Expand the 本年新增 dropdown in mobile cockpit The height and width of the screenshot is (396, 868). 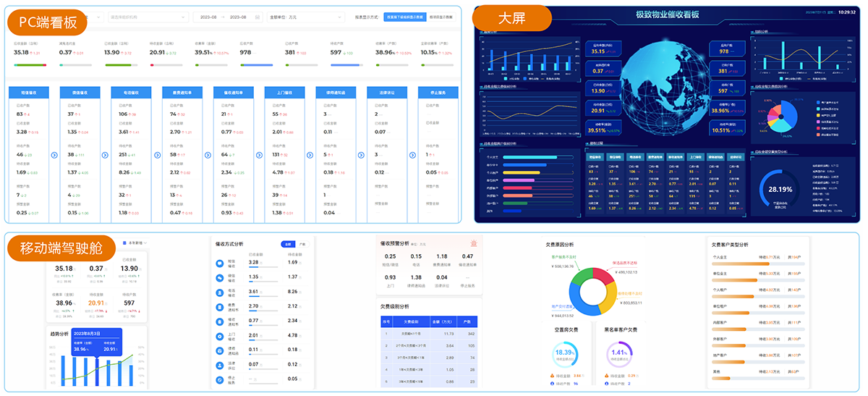click(135, 243)
